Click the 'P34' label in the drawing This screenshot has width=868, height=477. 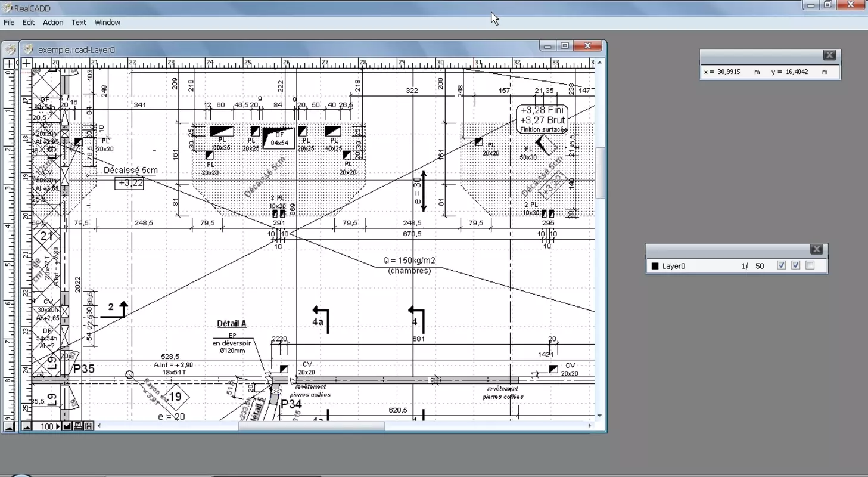point(291,405)
